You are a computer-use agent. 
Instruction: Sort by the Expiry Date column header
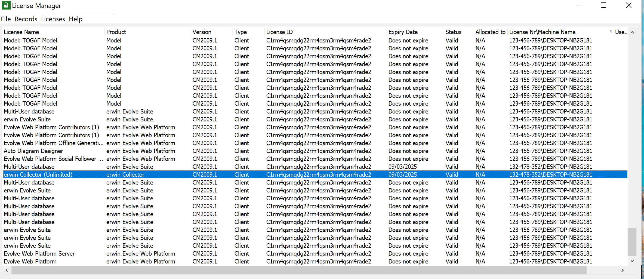coord(415,32)
